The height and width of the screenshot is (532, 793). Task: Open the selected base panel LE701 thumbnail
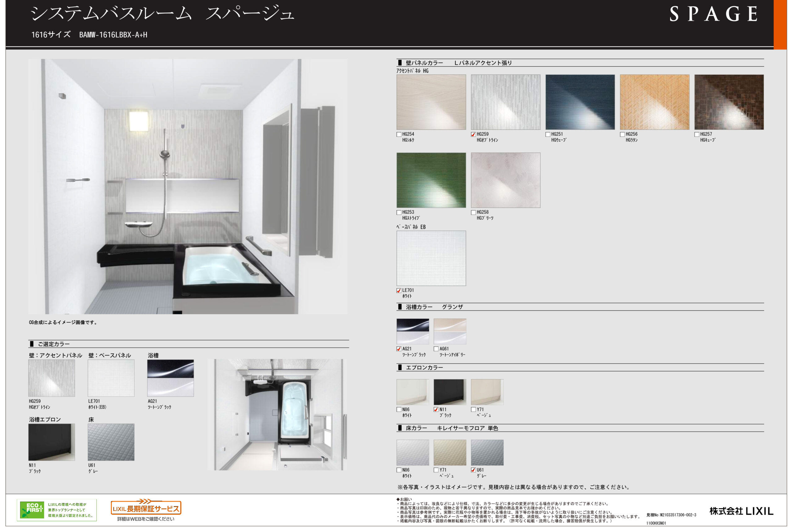click(x=111, y=378)
